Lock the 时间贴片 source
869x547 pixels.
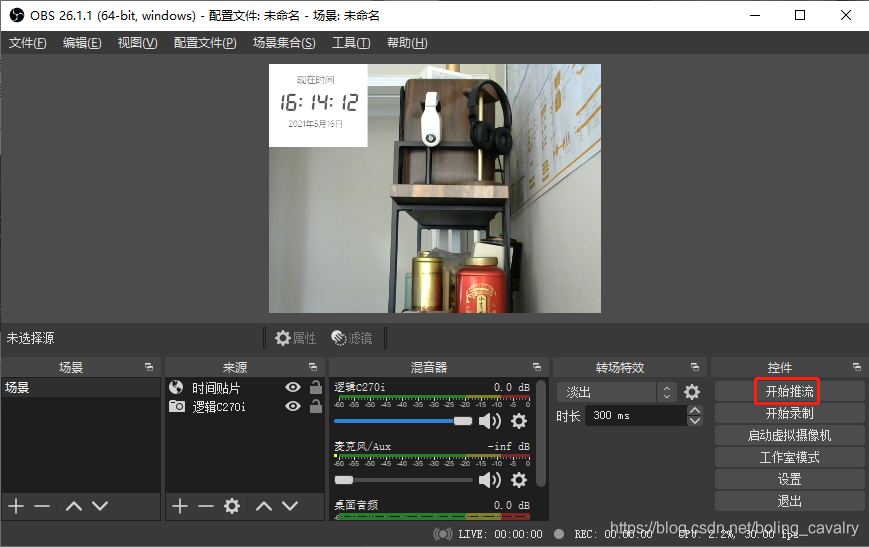316,387
